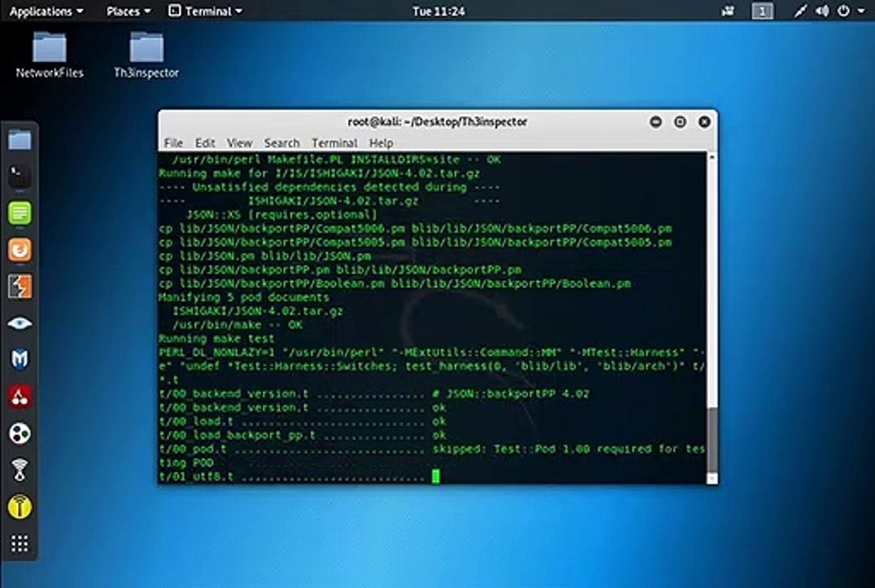Launch the yellow circular dock application
875x588 pixels.
(x=20, y=507)
